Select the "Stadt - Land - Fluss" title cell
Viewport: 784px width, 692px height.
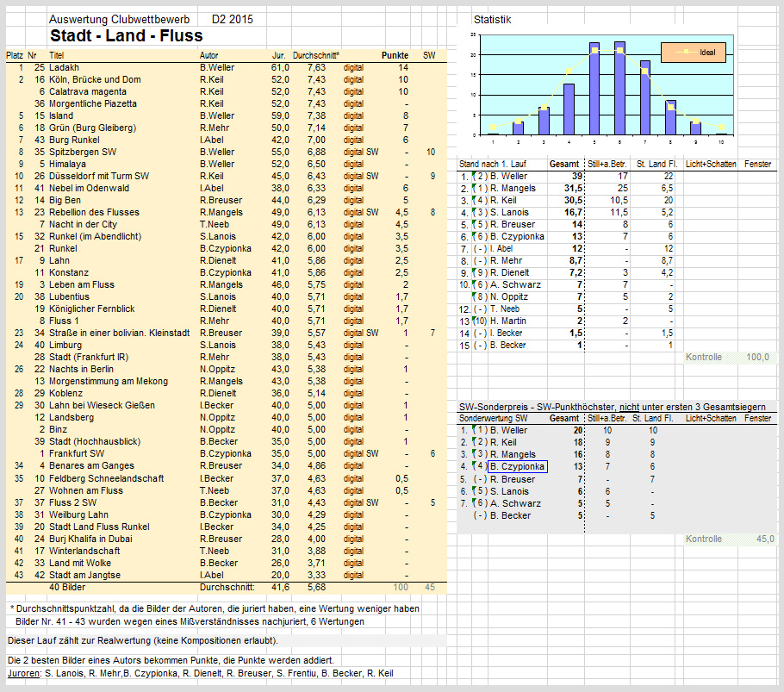[127, 35]
